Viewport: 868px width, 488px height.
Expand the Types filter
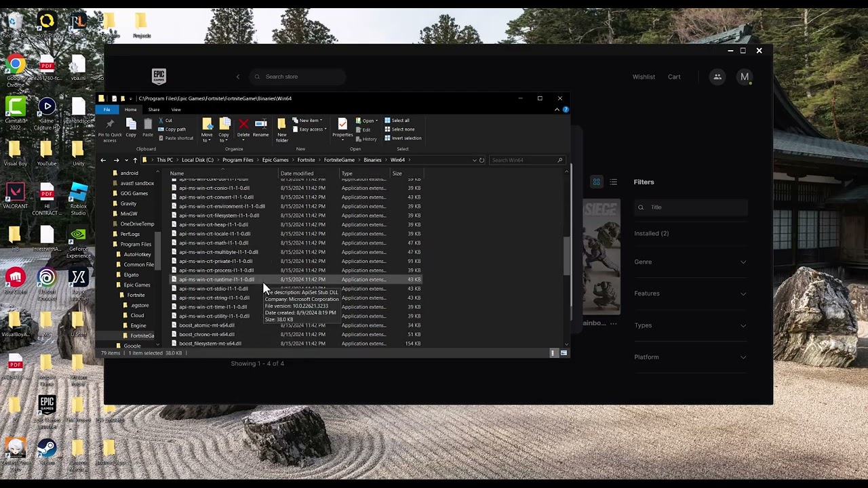tap(691, 325)
